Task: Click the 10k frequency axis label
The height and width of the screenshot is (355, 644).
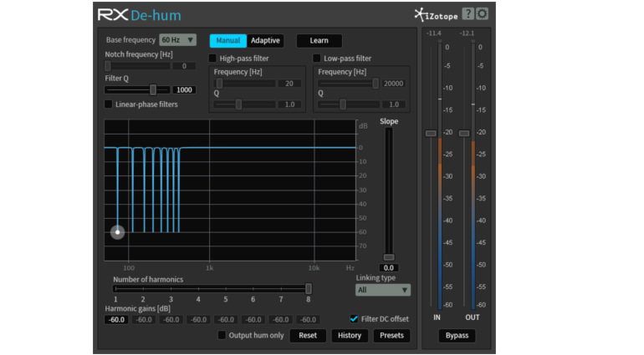Action: (314, 268)
